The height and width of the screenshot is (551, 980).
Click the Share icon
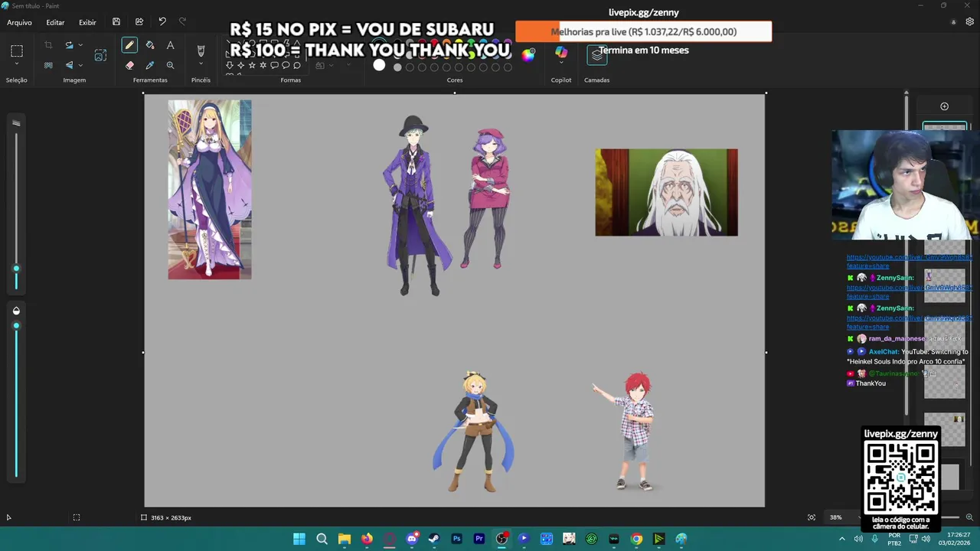[139, 22]
